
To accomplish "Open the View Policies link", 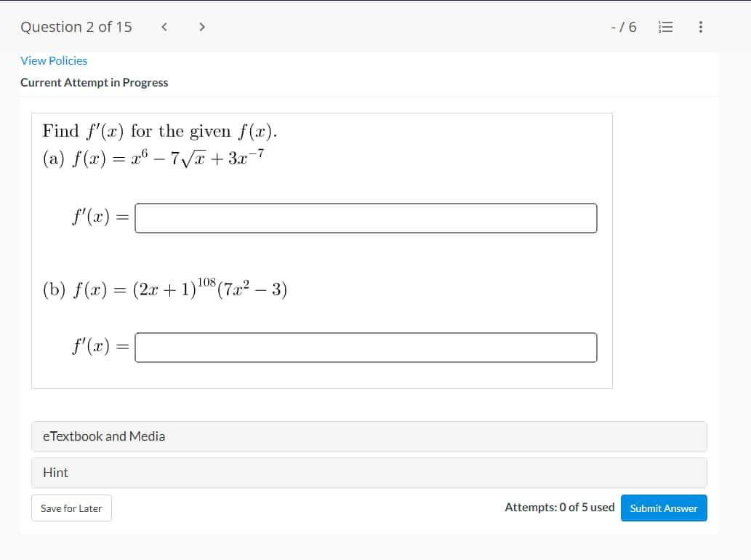I will (53, 60).
